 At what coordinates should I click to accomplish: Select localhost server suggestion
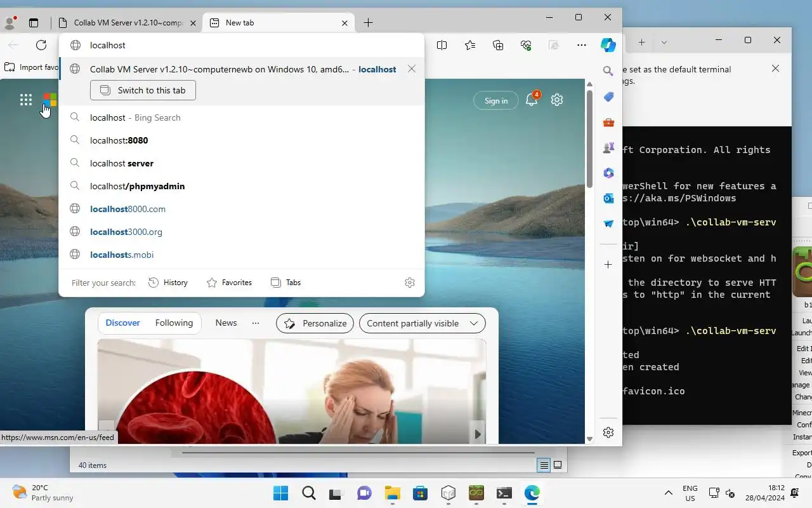click(242, 163)
